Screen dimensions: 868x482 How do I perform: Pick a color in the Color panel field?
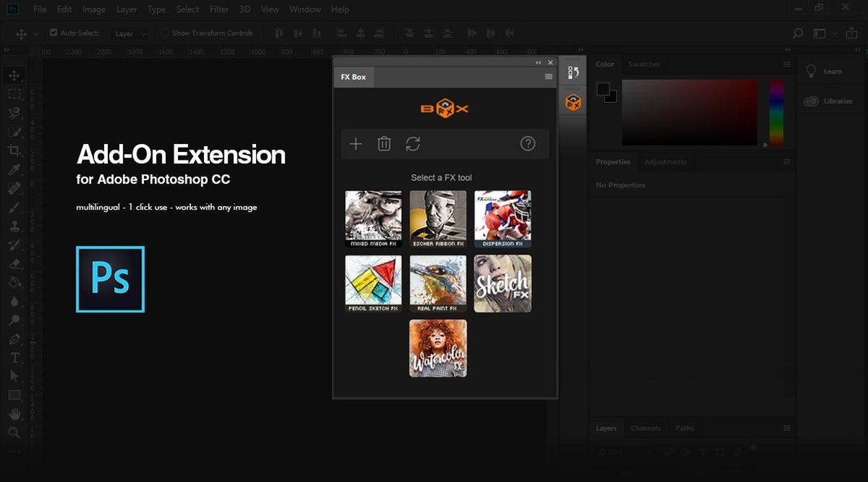(689, 111)
